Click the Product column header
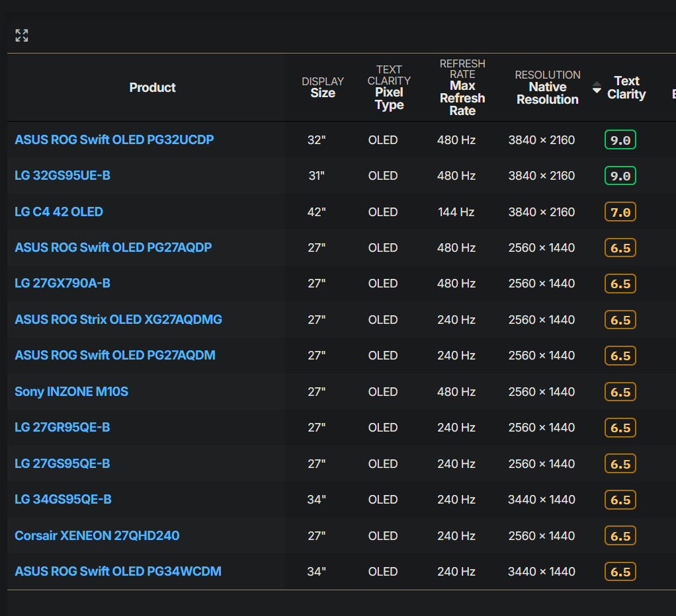 (x=152, y=88)
